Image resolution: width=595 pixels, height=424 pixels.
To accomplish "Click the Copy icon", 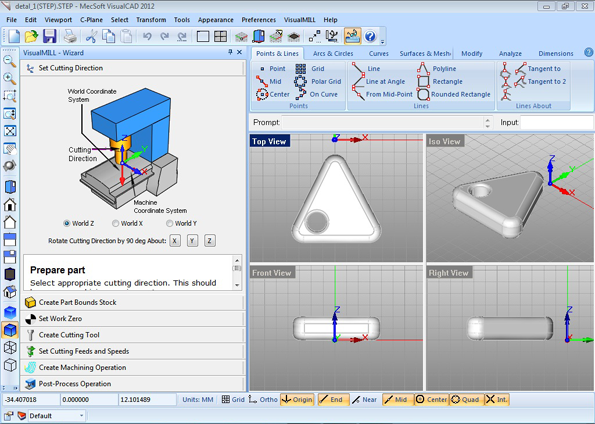I will 109,36.
